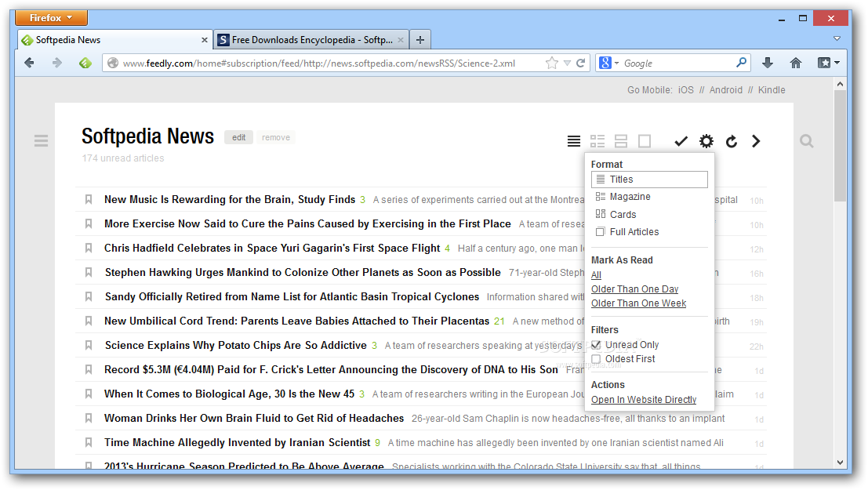
Task: Click the edit button next to Softpedia News
Action: click(x=238, y=137)
